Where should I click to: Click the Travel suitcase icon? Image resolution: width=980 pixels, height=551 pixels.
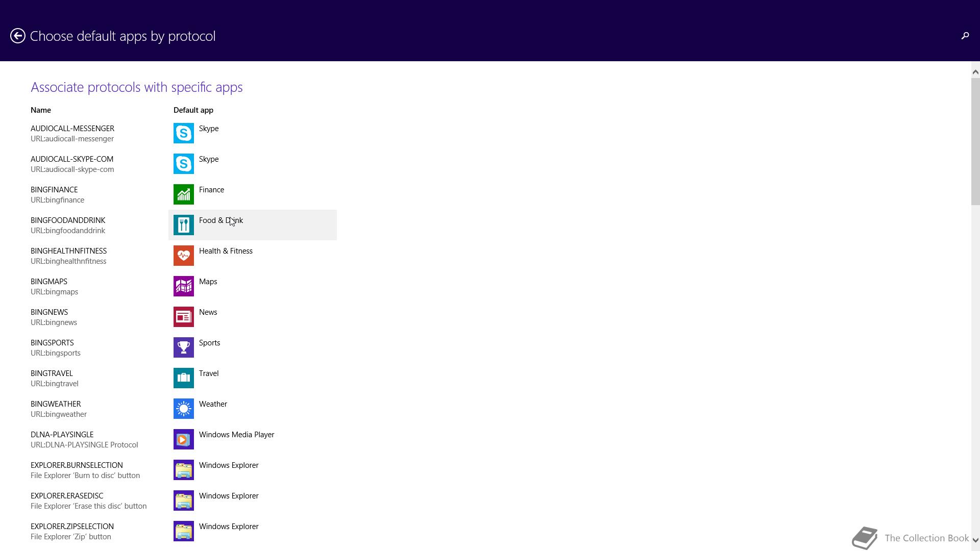pos(184,378)
